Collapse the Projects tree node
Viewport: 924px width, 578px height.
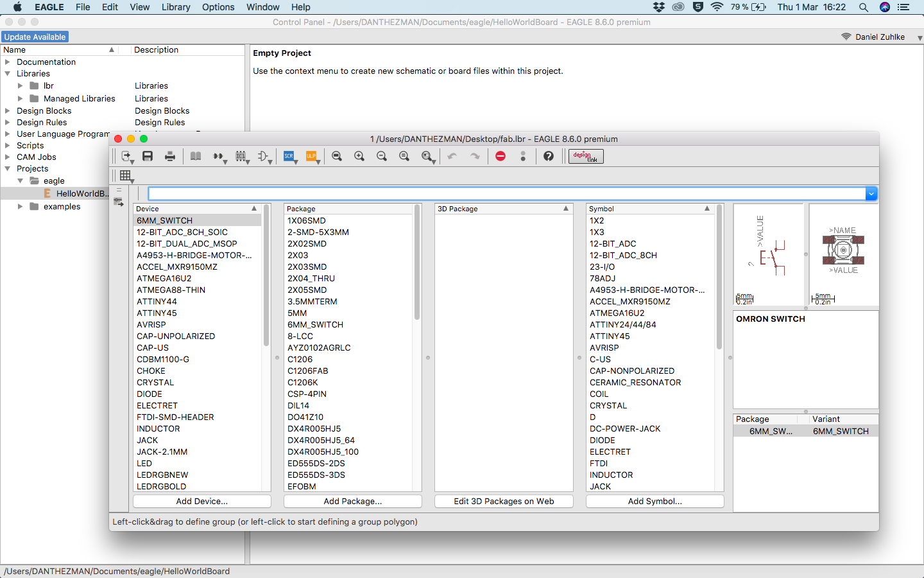click(x=7, y=168)
